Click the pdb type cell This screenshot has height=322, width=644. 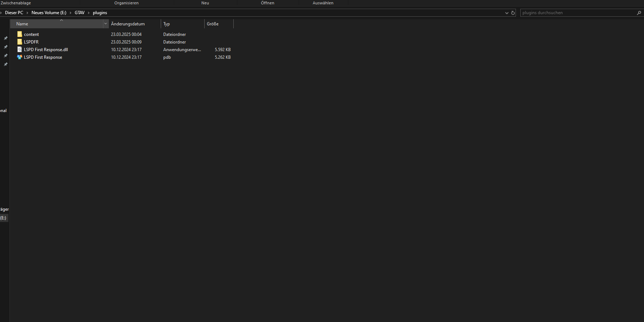[167, 57]
